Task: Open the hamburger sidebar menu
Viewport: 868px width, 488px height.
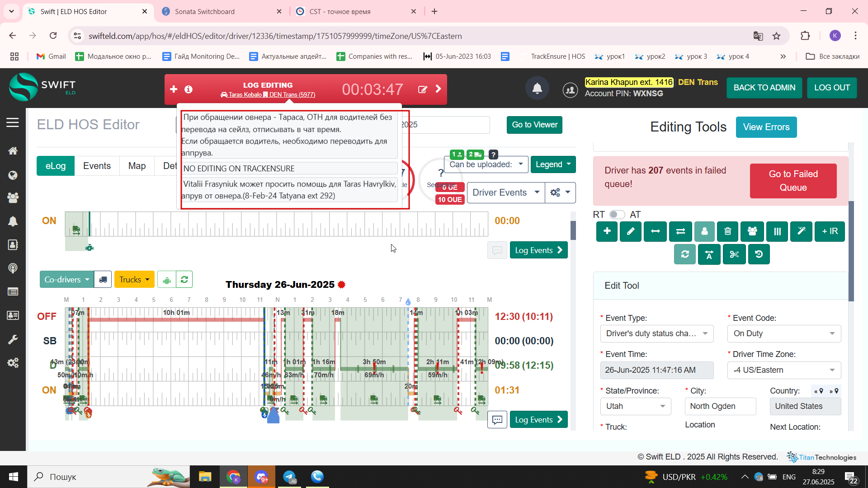Action: [13, 122]
